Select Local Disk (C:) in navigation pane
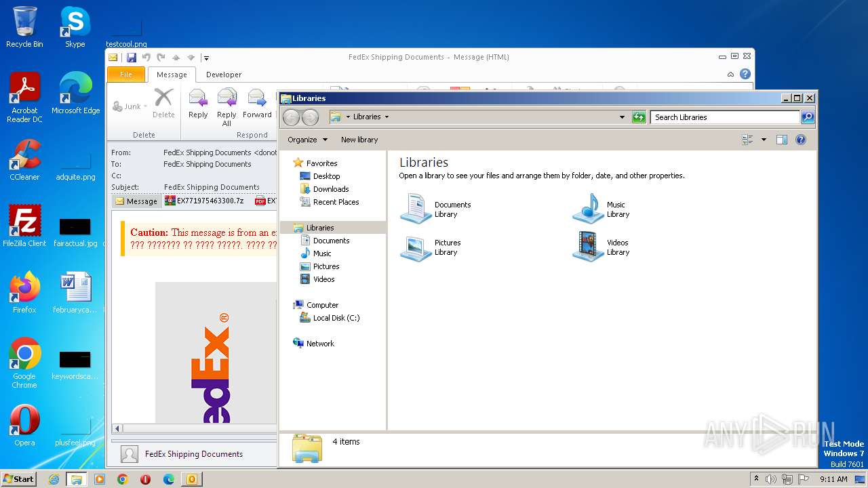This screenshot has height=488, width=868. 330,318
